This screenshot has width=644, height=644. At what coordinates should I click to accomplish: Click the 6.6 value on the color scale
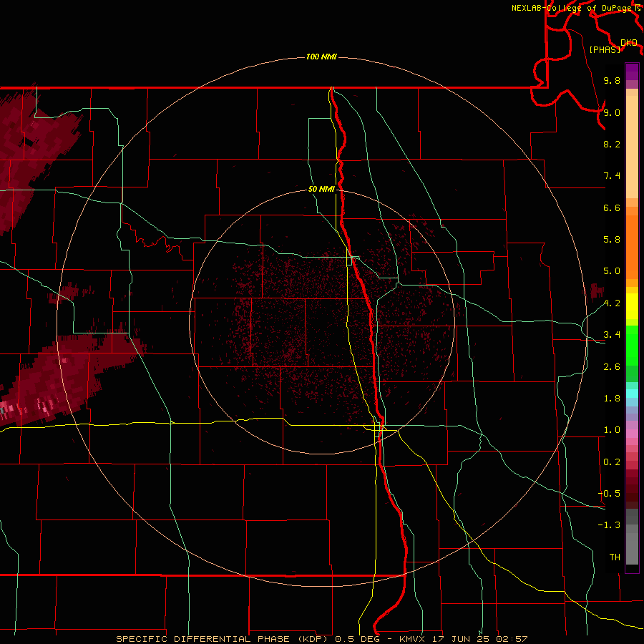[x=612, y=208]
